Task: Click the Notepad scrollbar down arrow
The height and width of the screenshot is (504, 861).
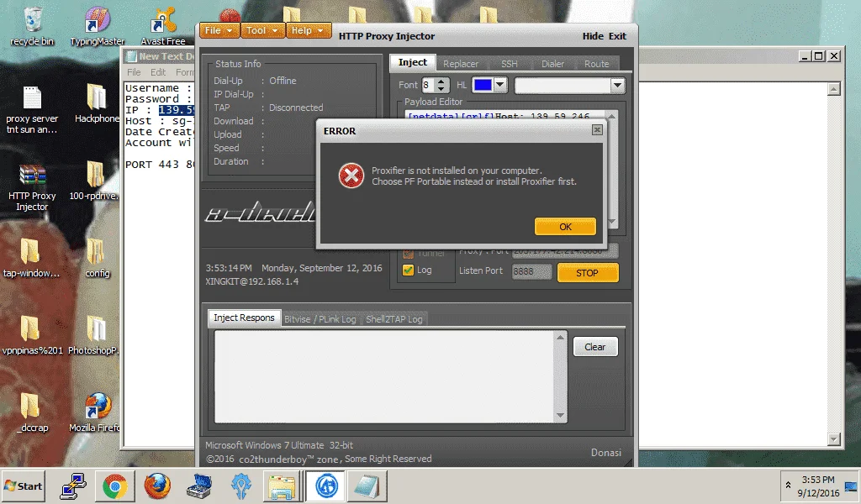Action: click(833, 438)
